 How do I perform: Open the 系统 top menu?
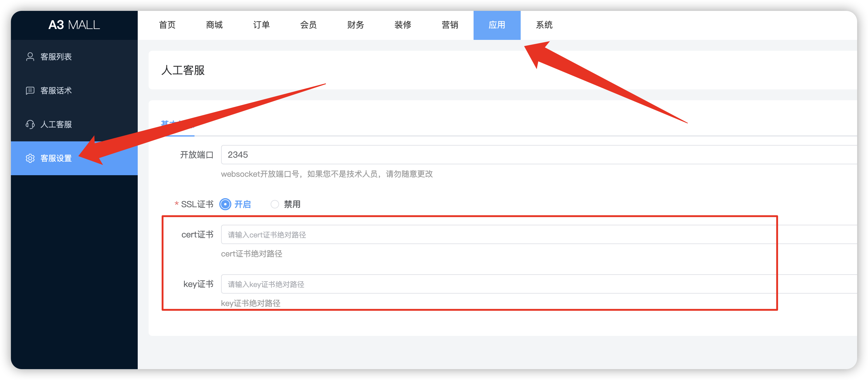(x=544, y=25)
